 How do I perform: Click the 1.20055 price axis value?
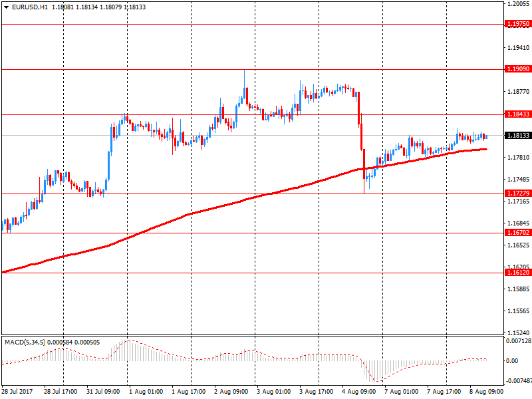(x=519, y=4)
